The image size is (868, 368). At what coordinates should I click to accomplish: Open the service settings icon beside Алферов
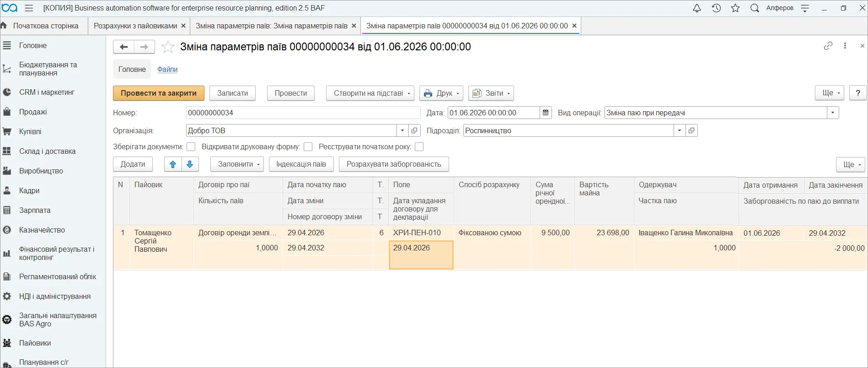point(805,8)
